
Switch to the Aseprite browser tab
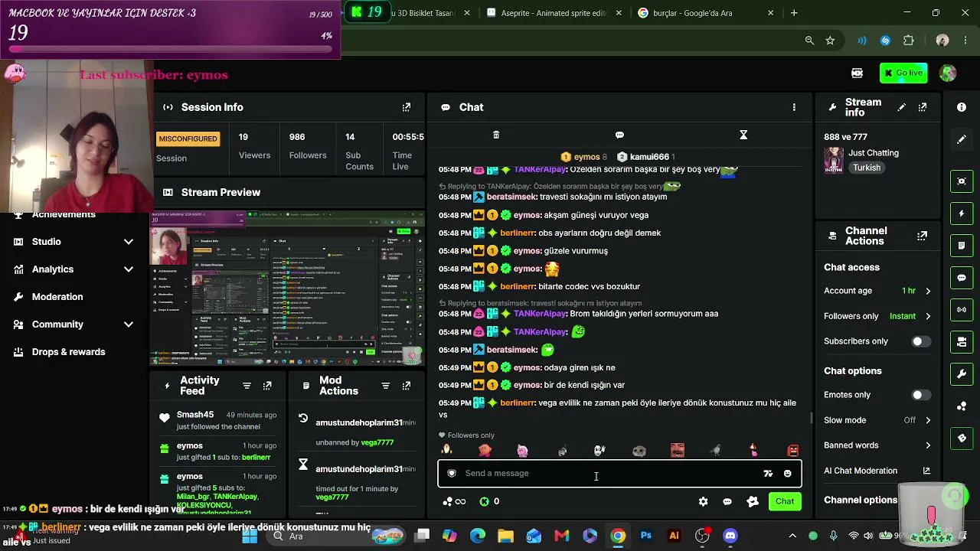(x=553, y=13)
